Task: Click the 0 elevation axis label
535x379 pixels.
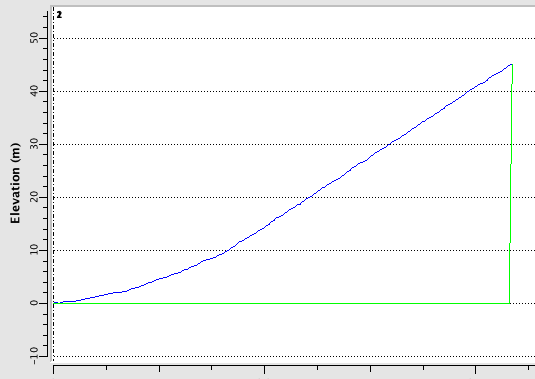Action: click(34, 303)
